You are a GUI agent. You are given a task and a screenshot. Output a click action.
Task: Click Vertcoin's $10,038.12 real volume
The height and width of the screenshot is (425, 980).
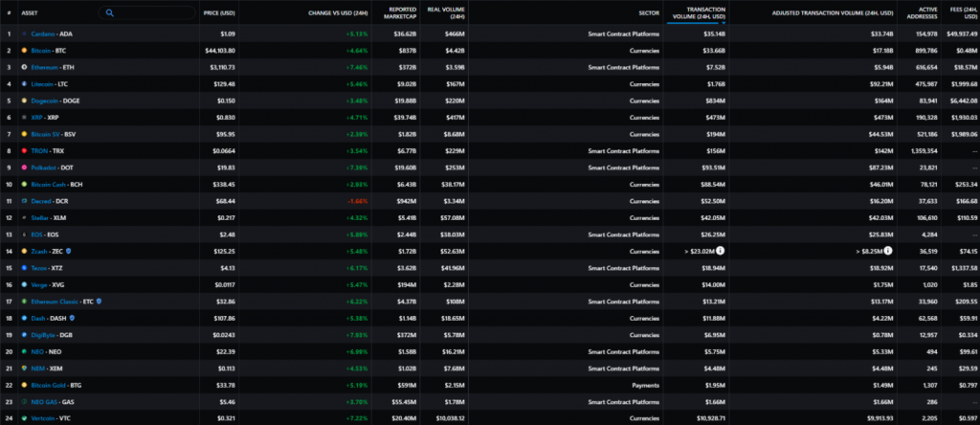click(x=449, y=418)
